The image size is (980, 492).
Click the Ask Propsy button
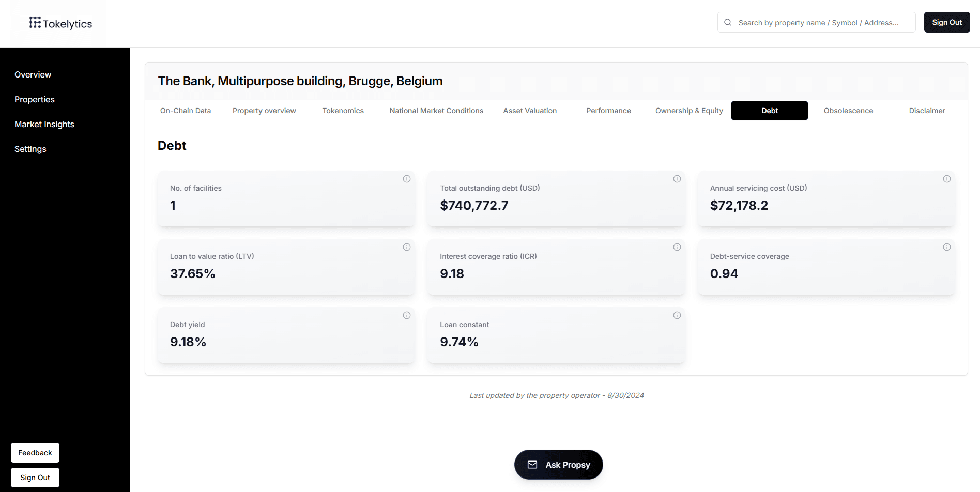(558, 464)
